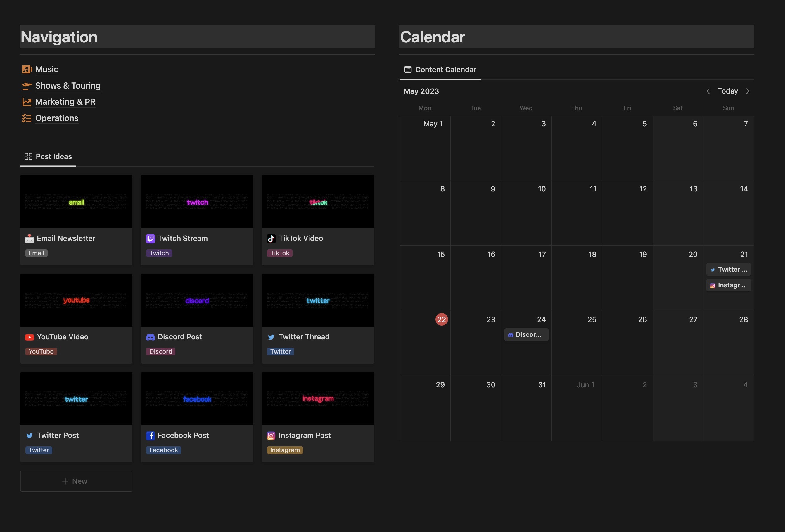Go to next month in calendar
Image resolution: width=785 pixels, height=532 pixels.
pyautogui.click(x=748, y=91)
